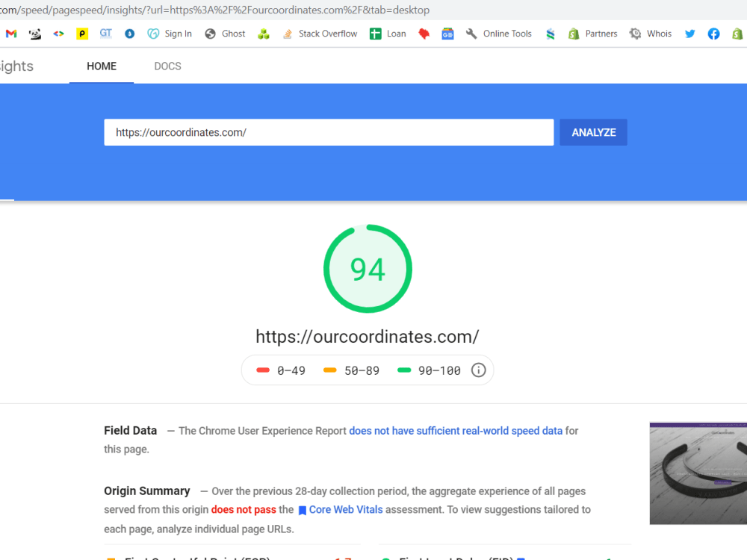Image resolution: width=747 pixels, height=560 pixels.
Task: Click the green 90–100 legend item
Action: 430,370
